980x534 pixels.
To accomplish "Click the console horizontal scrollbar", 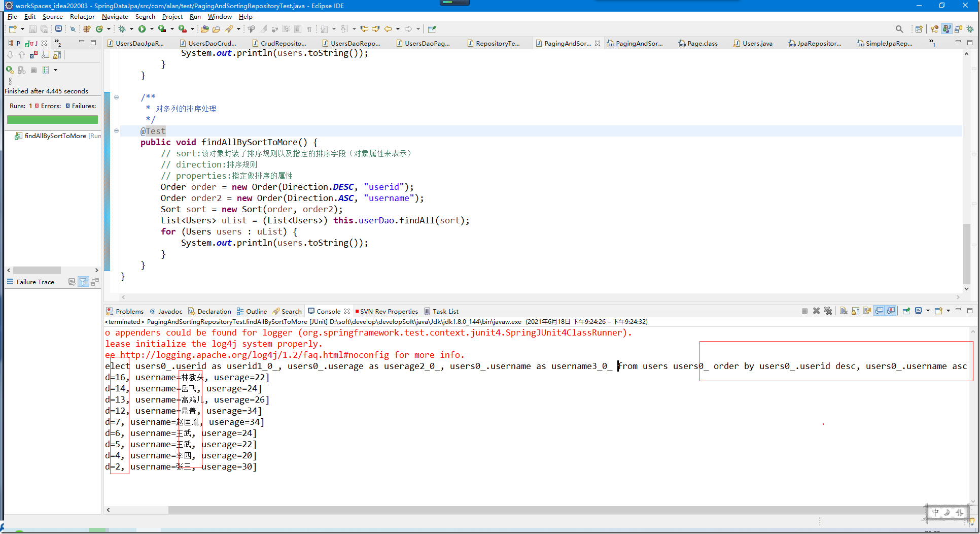I will point(548,510).
